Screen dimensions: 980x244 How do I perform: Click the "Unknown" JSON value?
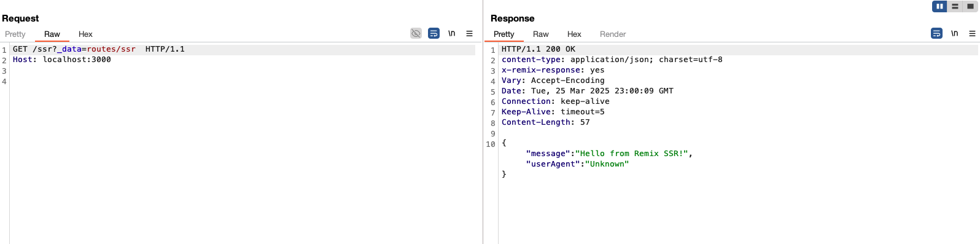click(x=607, y=164)
